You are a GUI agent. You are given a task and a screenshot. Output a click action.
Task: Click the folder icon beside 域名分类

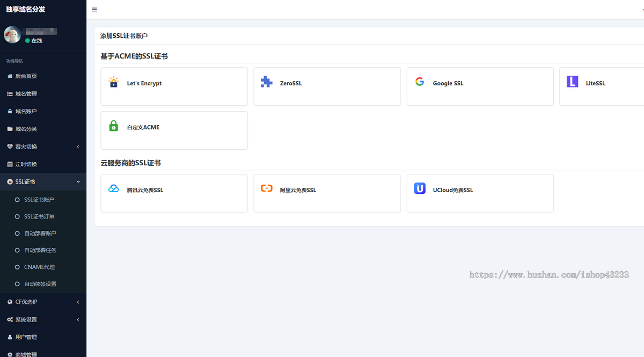[10, 129]
